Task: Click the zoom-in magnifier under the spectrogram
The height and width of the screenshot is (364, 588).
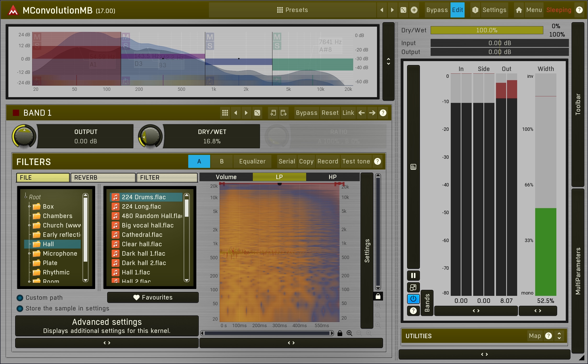Action: tap(349, 333)
